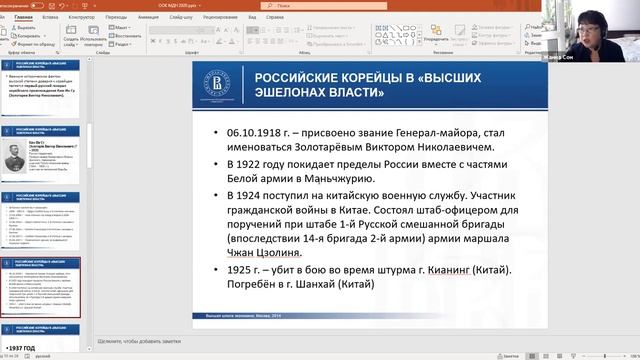Select the rectangle shape in shapes gallery
This screenshot has height=360, width=640.
pos(406,28)
